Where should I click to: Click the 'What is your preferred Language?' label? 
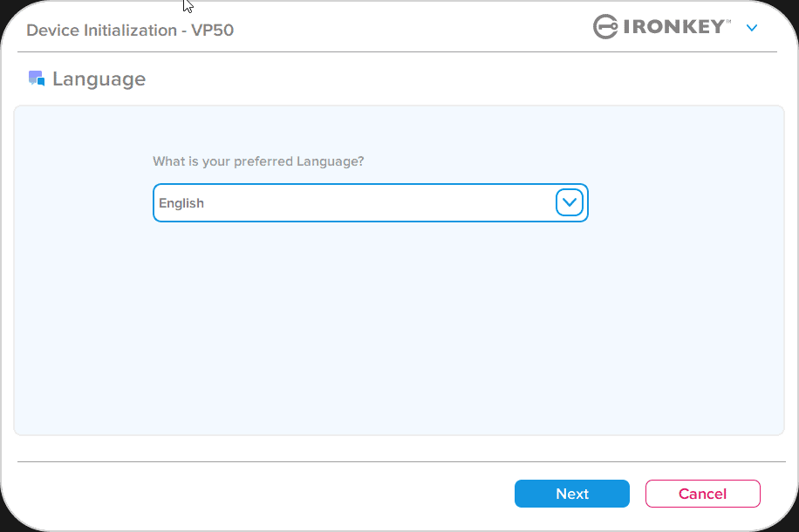258,161
